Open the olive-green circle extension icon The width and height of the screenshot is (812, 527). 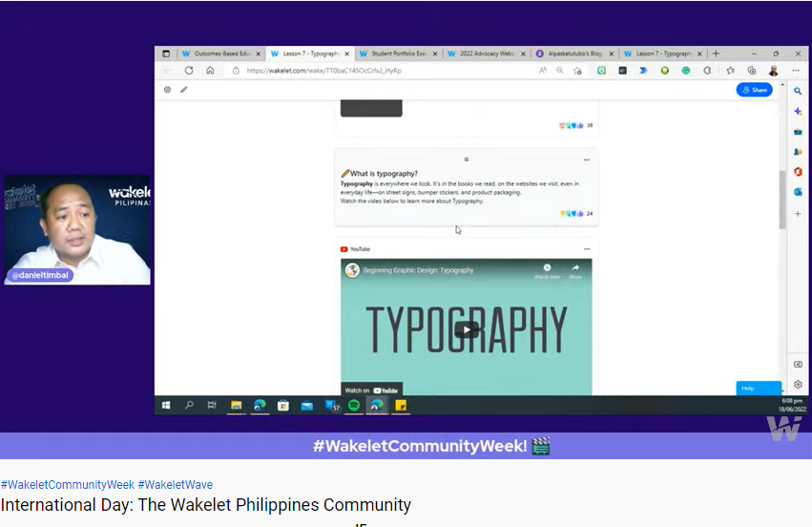coord(664,71)
